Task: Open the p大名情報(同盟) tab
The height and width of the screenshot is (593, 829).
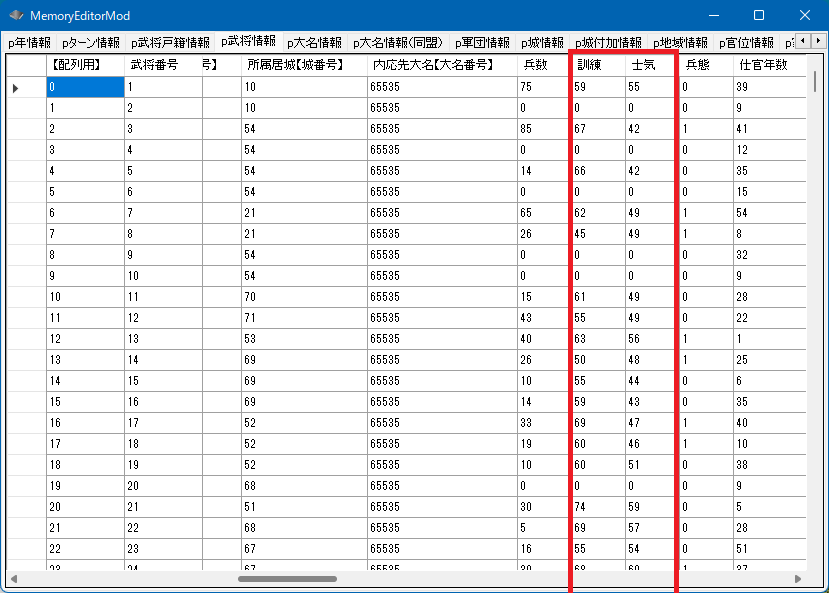Action: [x=397, y=43]
